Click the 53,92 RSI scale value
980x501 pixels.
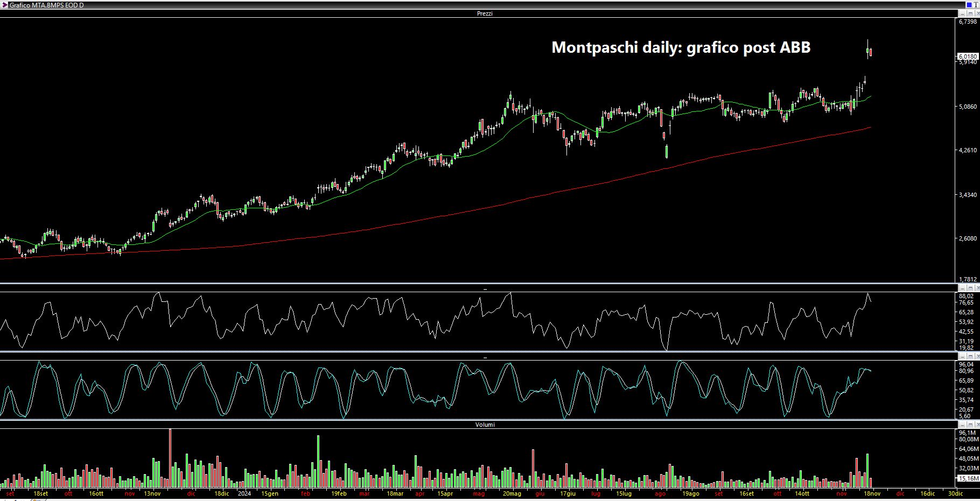click(x=966, y=322)
